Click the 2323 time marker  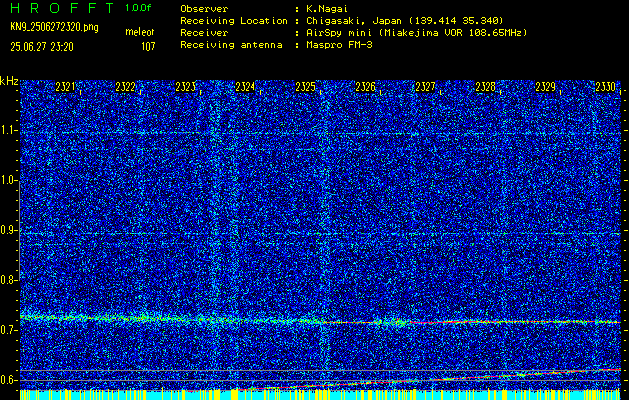point(185,87)
